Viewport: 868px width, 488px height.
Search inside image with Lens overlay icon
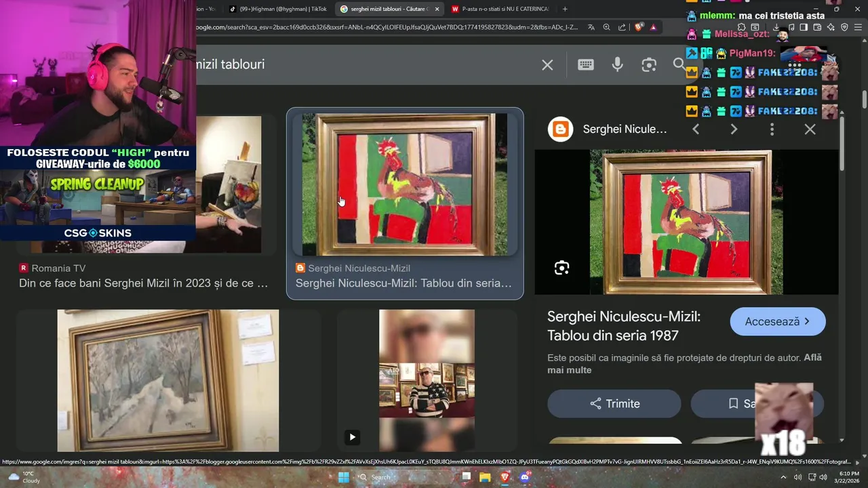point(561,268)
